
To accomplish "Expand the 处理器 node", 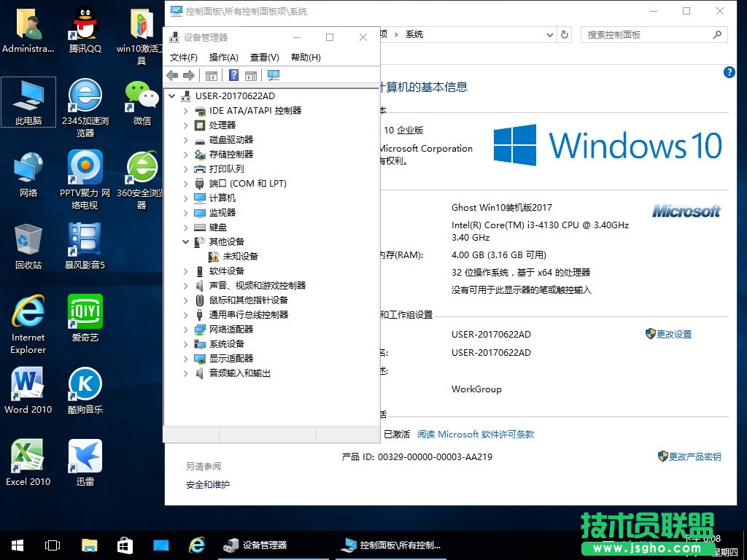I will 186,125.
